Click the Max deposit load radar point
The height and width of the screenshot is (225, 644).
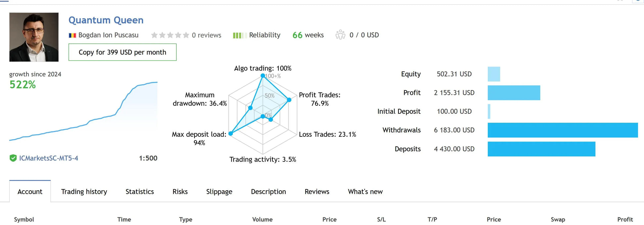coord(231,133)
